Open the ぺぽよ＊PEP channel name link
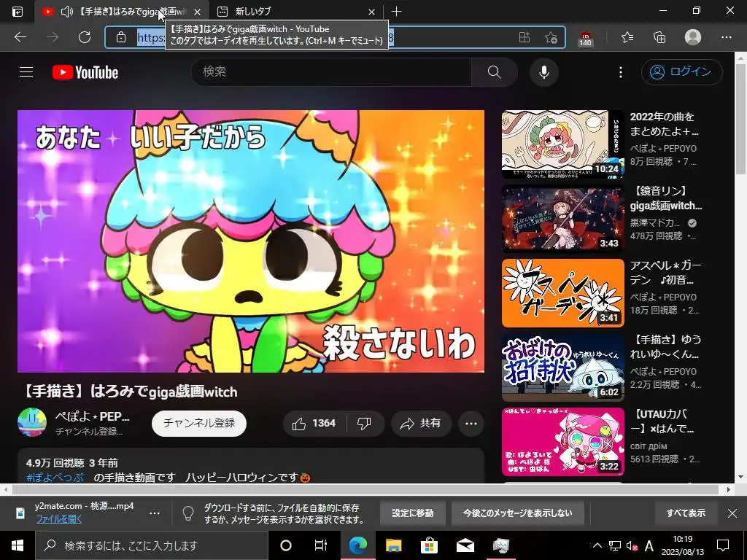Viewport: 747px width, 560px height. point(93,416)
